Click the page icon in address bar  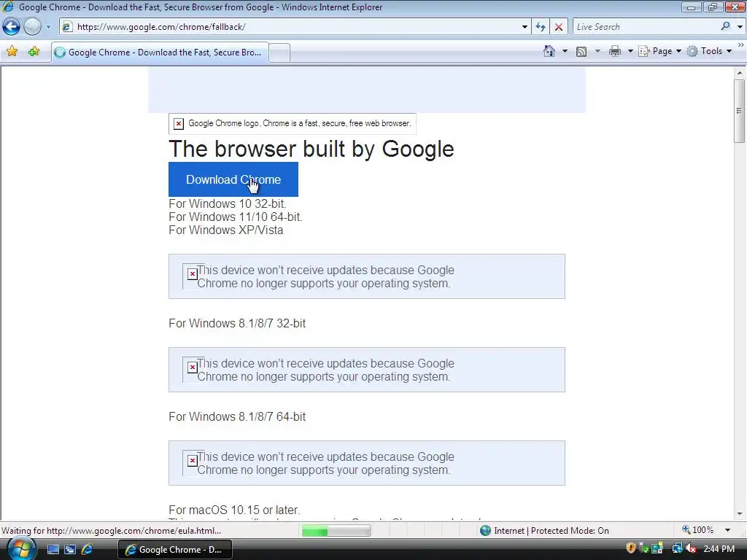tap(68, 27)
